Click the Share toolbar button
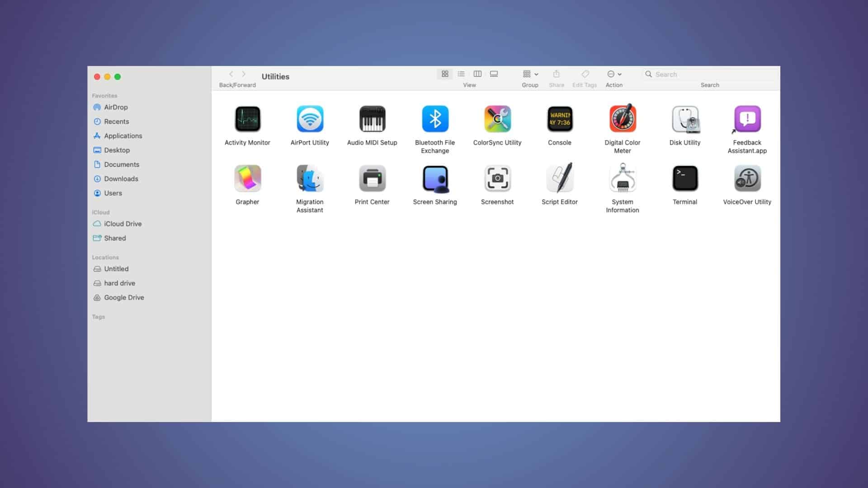The image size is (868, 488). point(556,74)
